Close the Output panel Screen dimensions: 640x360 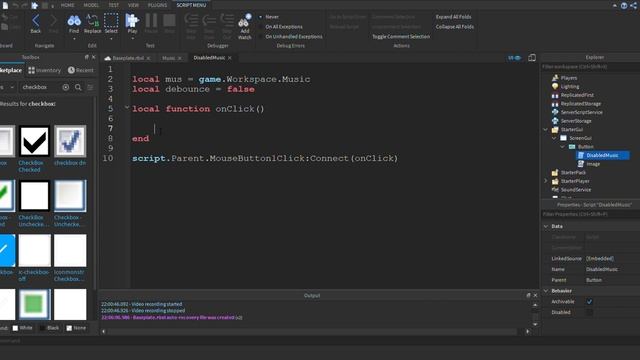536,295
